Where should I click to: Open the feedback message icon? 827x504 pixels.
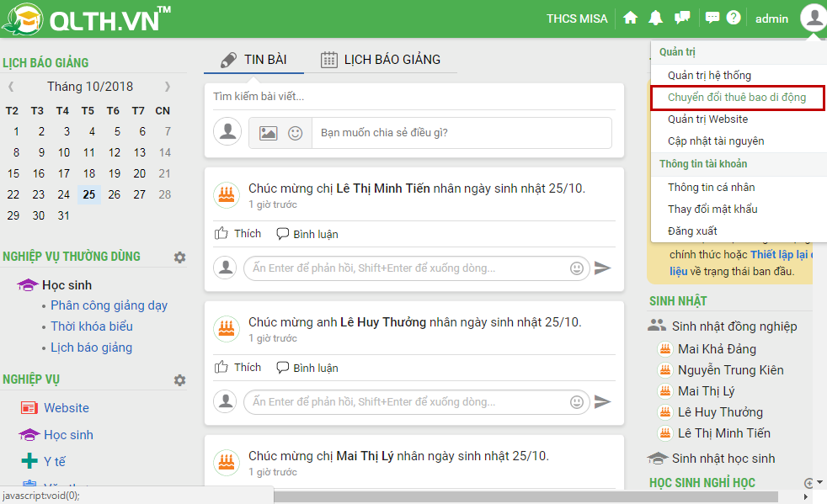coord(712,18)
